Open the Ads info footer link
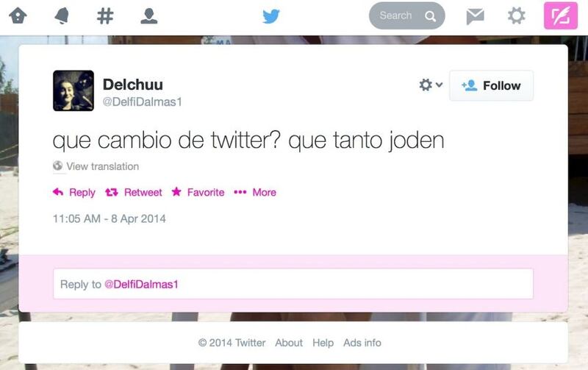 [362, 343]
